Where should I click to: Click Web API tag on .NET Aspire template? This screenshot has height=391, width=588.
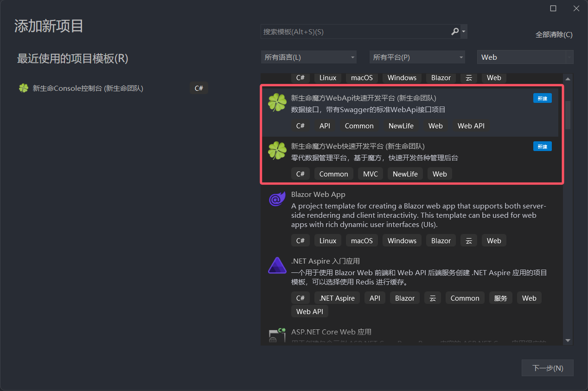click(x=310, y=312)
